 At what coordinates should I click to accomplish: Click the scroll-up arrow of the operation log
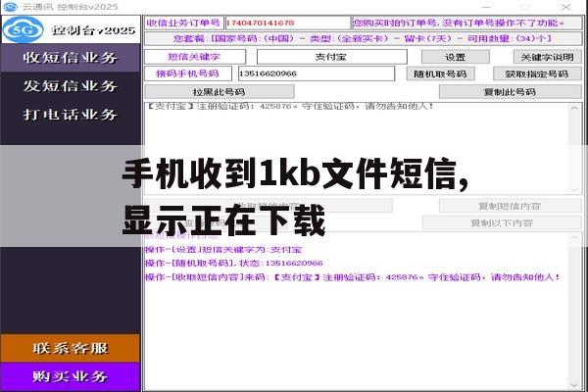[x=574, y=238]
